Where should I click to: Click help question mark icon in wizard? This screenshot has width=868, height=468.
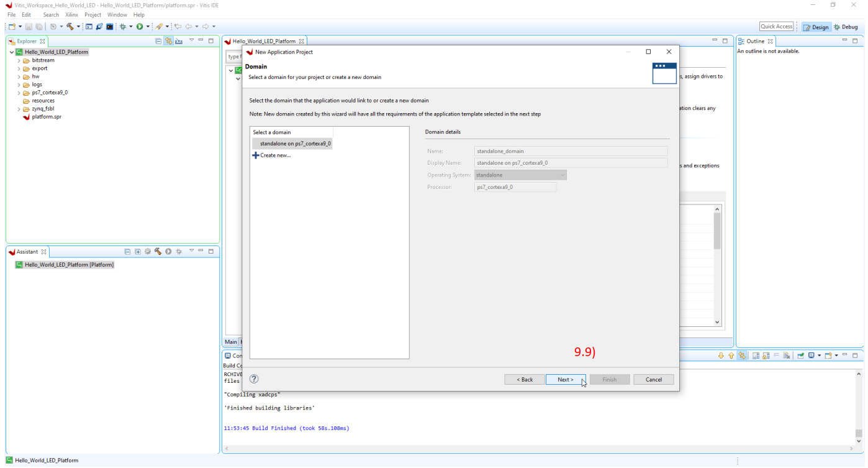coord(254,379)
